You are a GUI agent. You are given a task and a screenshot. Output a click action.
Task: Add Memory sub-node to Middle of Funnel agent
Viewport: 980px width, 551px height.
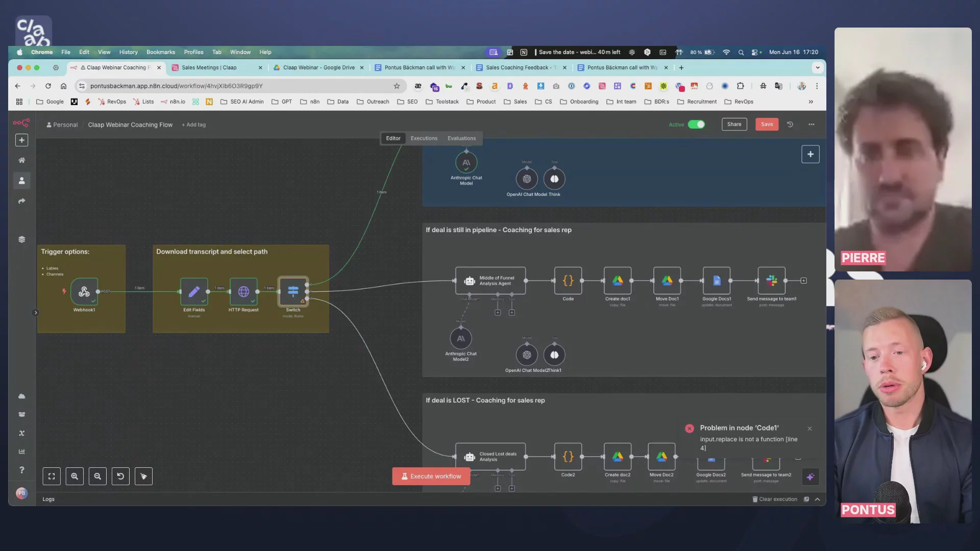498,312
